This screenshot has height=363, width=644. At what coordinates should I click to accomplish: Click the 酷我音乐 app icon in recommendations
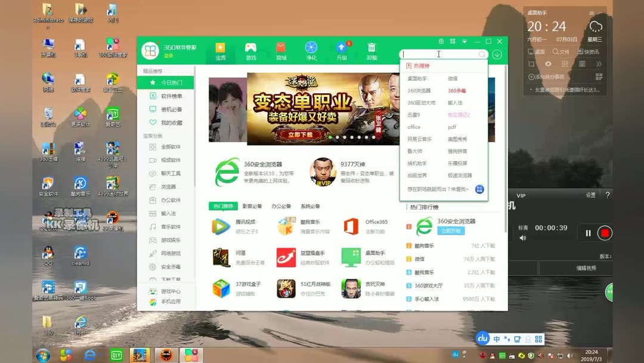coord(286,226)
